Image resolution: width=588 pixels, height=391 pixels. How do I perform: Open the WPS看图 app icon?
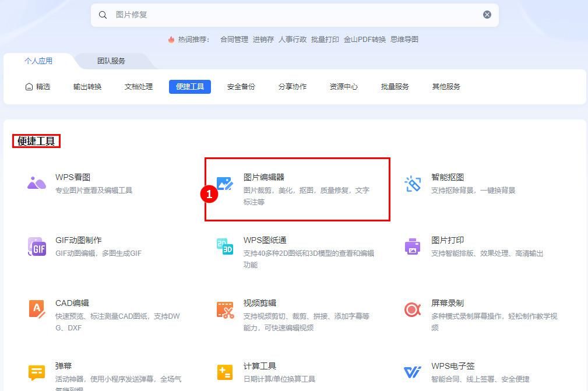tap(37, 184)
